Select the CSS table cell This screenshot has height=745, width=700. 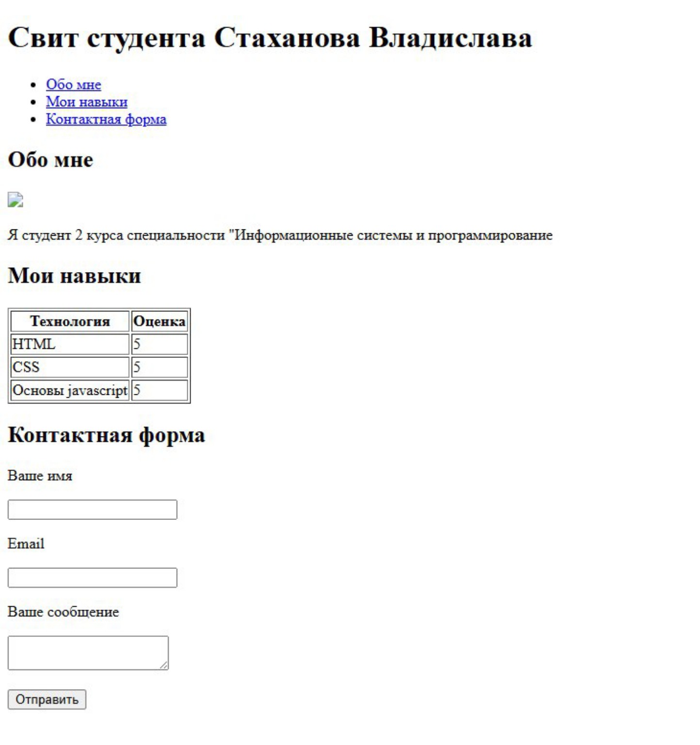pyautogui.click(x=70, y=367)
